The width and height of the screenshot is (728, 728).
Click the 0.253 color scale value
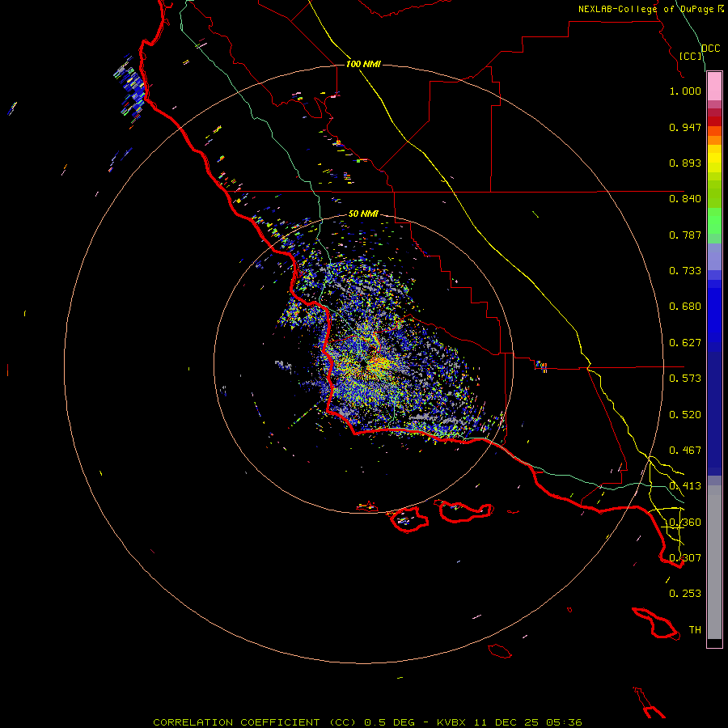click(x=685, y=594)
